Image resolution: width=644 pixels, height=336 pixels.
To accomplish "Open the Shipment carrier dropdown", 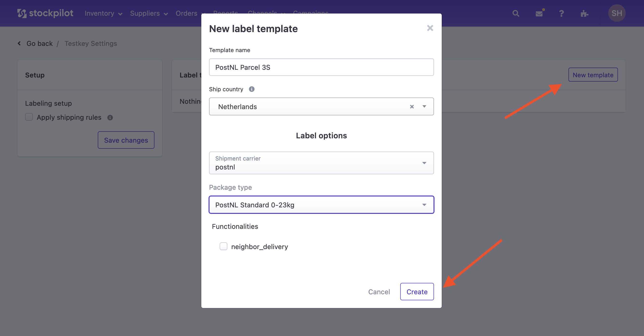I will click(321, 163).
